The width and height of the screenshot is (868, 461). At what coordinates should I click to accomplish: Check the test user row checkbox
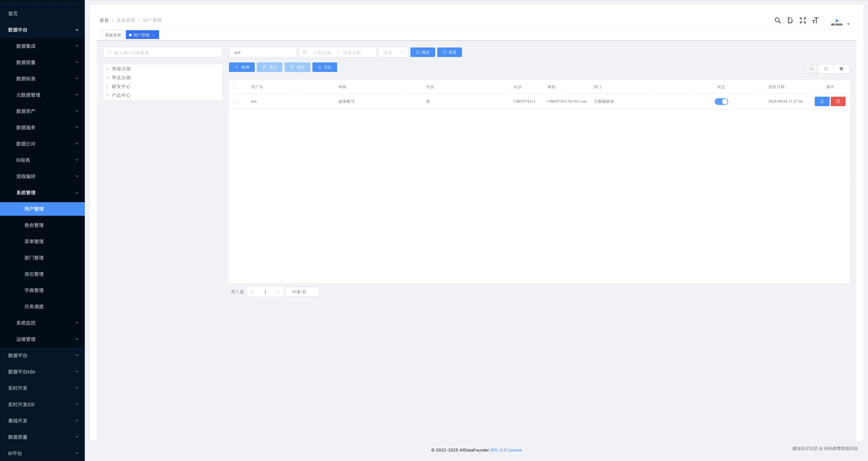coord(236,101)
